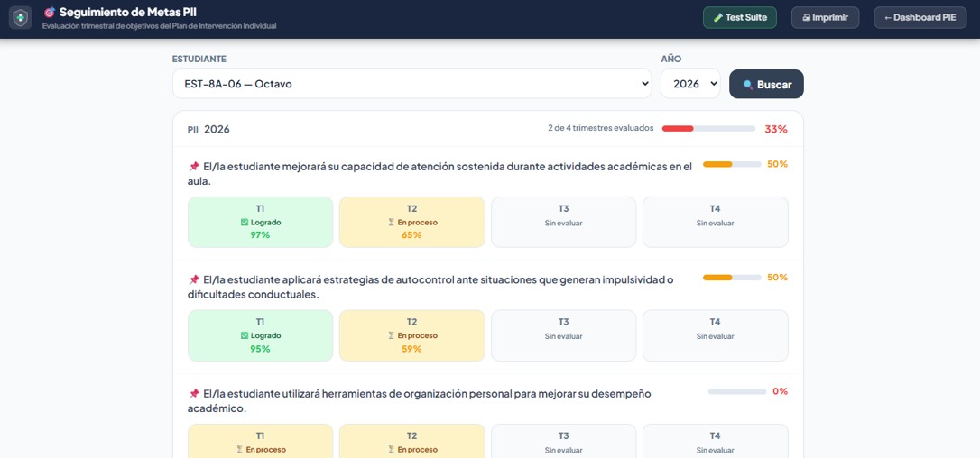Select T1 En proceso card of organización personal goal

click(260, 441)
